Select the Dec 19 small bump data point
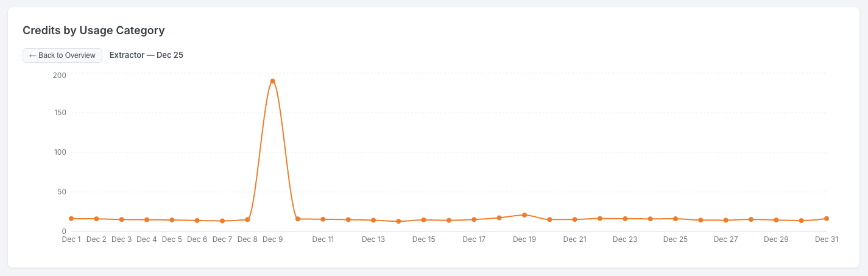This screenshot has width=868, height=276. 524,215
